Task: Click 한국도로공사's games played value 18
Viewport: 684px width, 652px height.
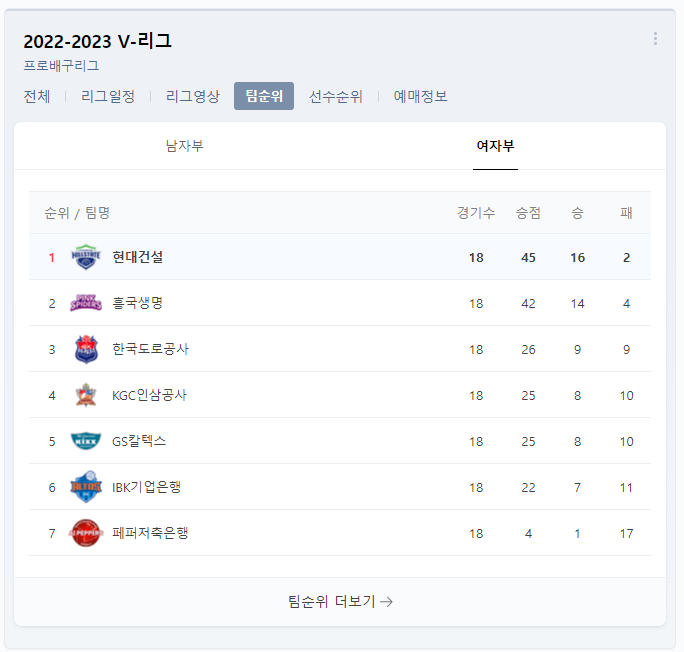Action: pyautogui.click(x=476, y=350)
